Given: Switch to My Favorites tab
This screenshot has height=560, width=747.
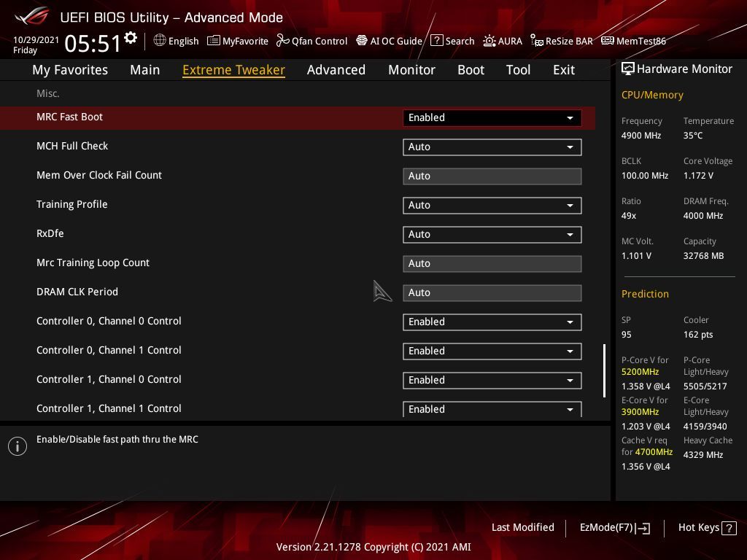Looking at the screenshot, I should tap(70, 70).
